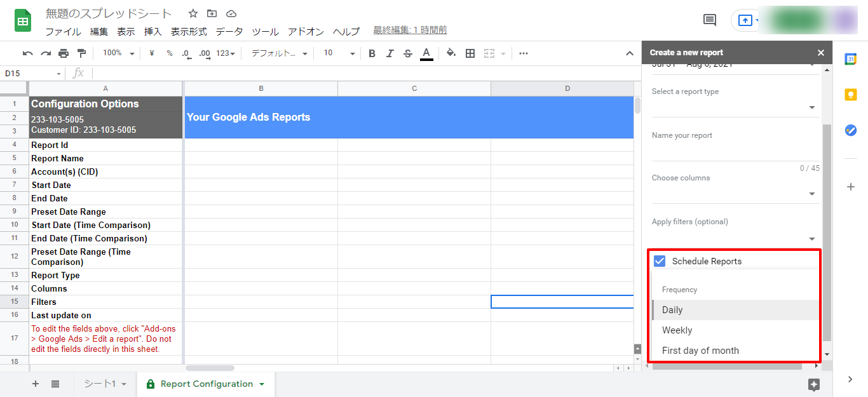
Task: Open more number formats dropdown
Action: 226,53
